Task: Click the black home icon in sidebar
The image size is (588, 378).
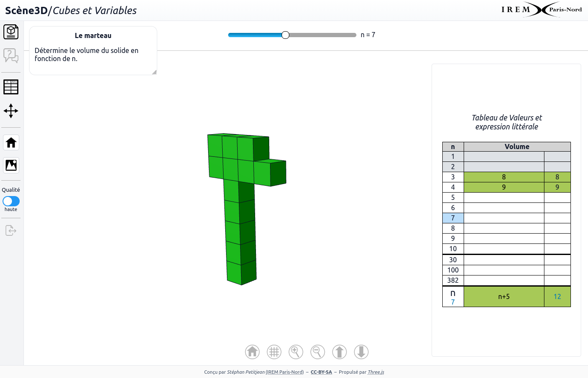Action: (11, 143)
